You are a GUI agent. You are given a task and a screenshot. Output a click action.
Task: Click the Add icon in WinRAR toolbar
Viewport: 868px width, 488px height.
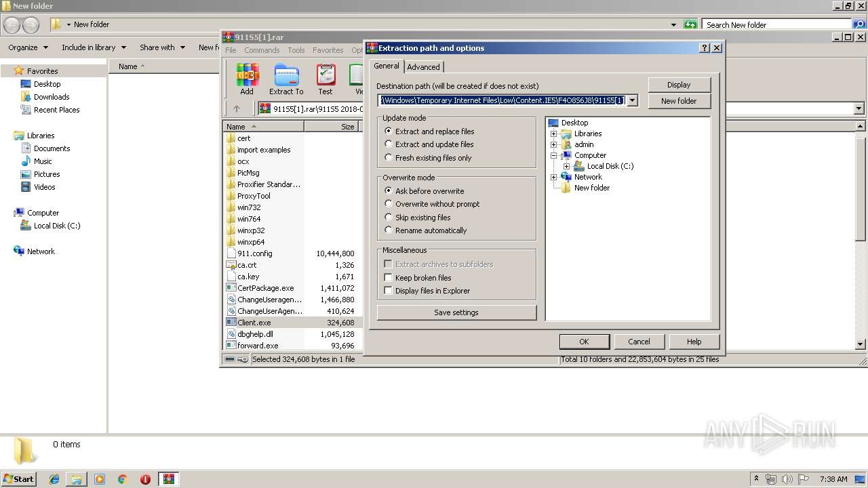(247, 79)
